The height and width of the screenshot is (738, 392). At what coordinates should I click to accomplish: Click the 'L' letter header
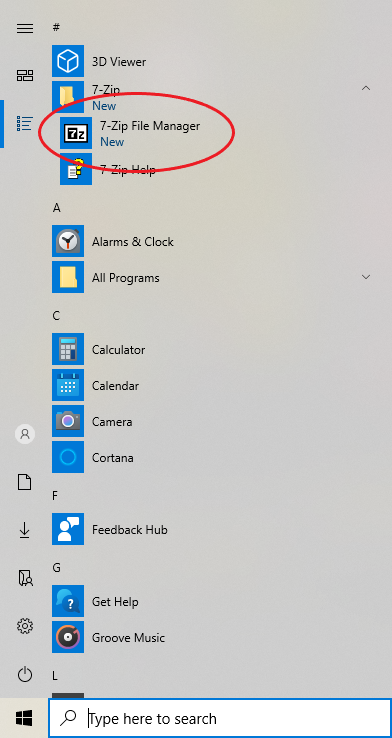55,676
